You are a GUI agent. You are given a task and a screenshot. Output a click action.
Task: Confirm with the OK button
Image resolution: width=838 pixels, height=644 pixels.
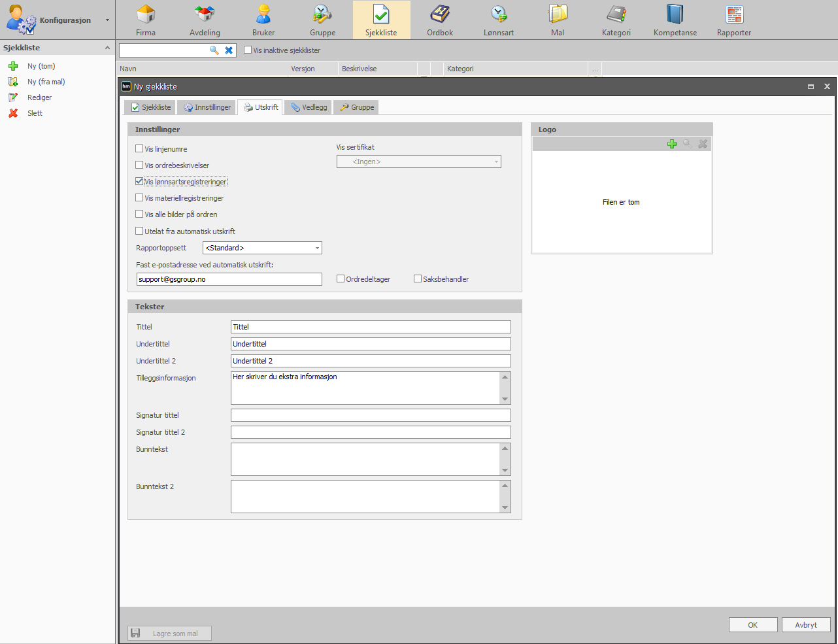click(x=753, y=625)
